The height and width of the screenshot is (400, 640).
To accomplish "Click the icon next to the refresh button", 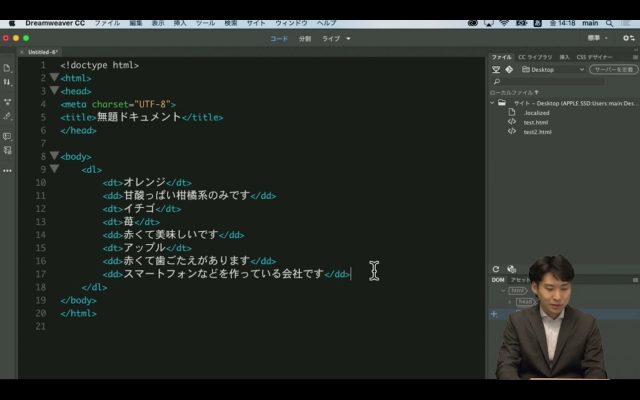I will click(x=511, y=269).
